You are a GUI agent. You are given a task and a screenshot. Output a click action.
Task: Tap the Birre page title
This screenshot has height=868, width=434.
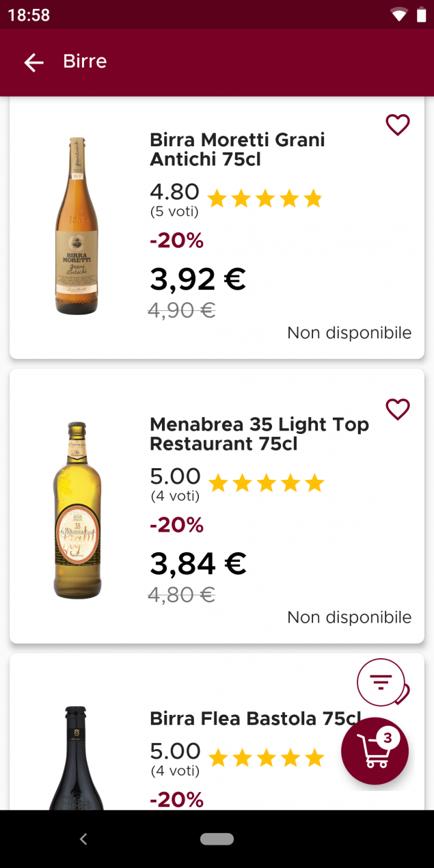pos(85,62)
